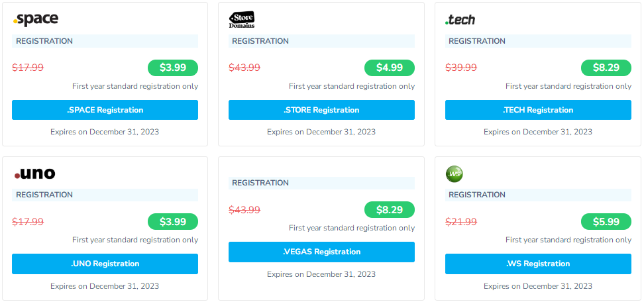The image size is (644, 304).
Task: Click the $5.99 price badge for .ws
Action: [x=606, y=221]
